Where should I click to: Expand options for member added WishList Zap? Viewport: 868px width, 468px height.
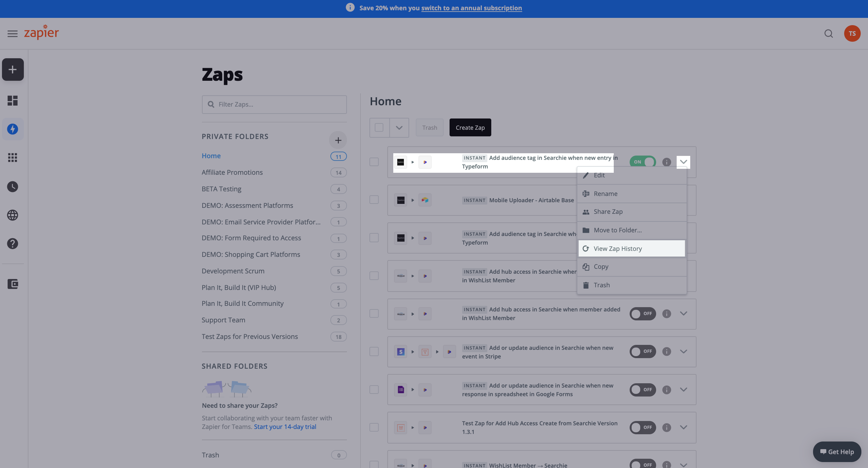tap(683, 314)
